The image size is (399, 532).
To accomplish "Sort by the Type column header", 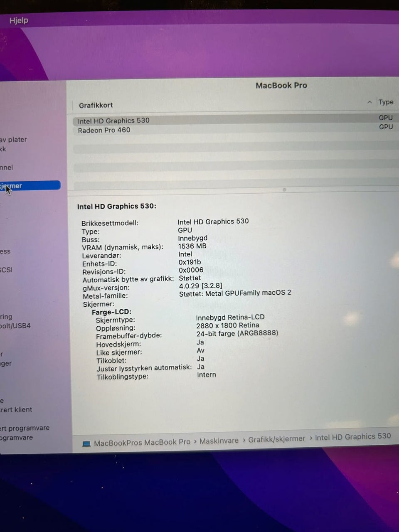I will [386, 102].
